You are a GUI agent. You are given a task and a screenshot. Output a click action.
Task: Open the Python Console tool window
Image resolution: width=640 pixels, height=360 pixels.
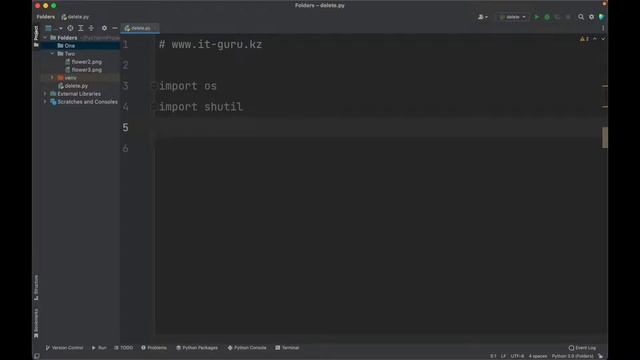click(x=247, y=348)
